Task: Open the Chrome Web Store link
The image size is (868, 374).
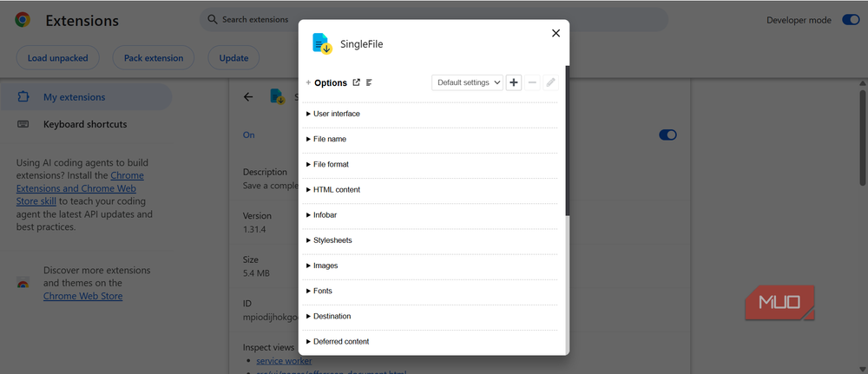Action: (83, 296)
